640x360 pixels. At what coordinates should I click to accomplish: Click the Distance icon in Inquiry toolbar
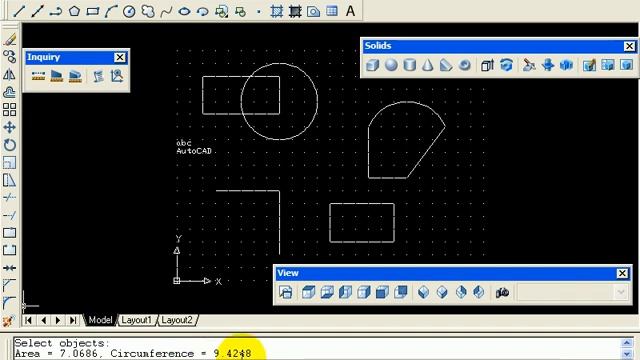pyautogui.click(x=38, y=76)
